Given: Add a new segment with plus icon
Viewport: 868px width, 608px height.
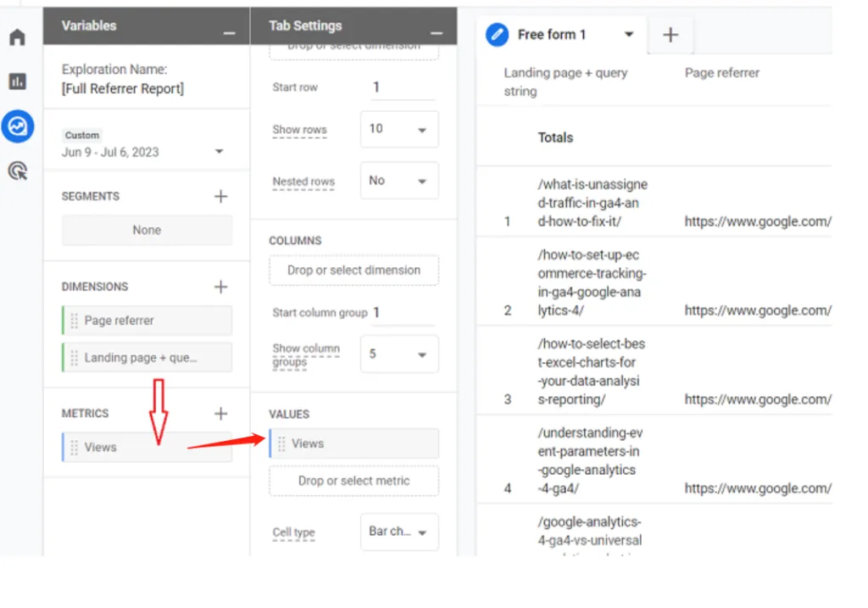Looking at the screenshot, I should click(x=221, y=196).
